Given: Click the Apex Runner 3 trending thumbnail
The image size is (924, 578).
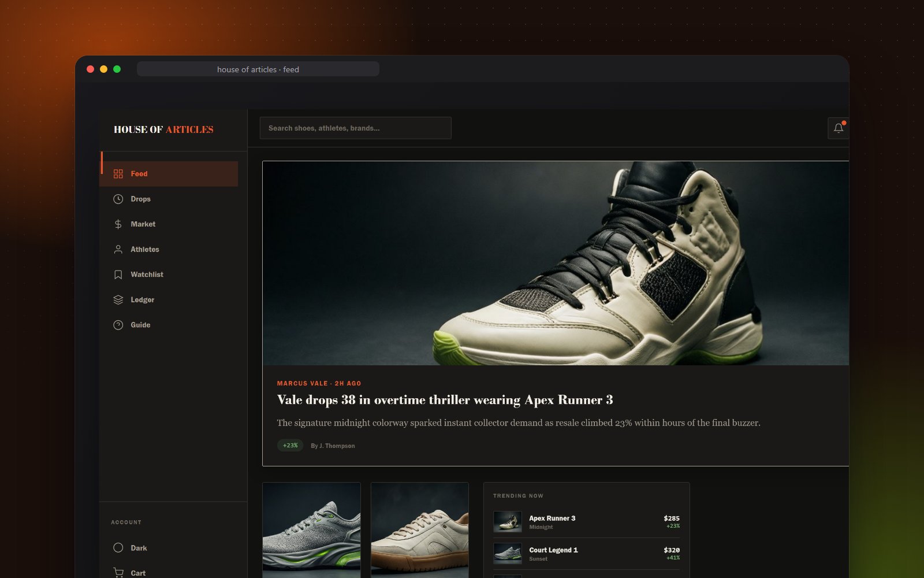Looking at the screenshot, I should 508,522.
